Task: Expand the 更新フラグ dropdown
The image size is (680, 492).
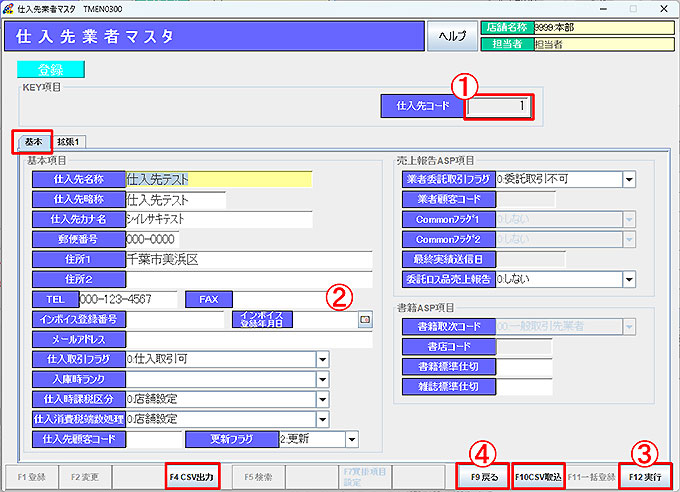Action: point(351,438)
